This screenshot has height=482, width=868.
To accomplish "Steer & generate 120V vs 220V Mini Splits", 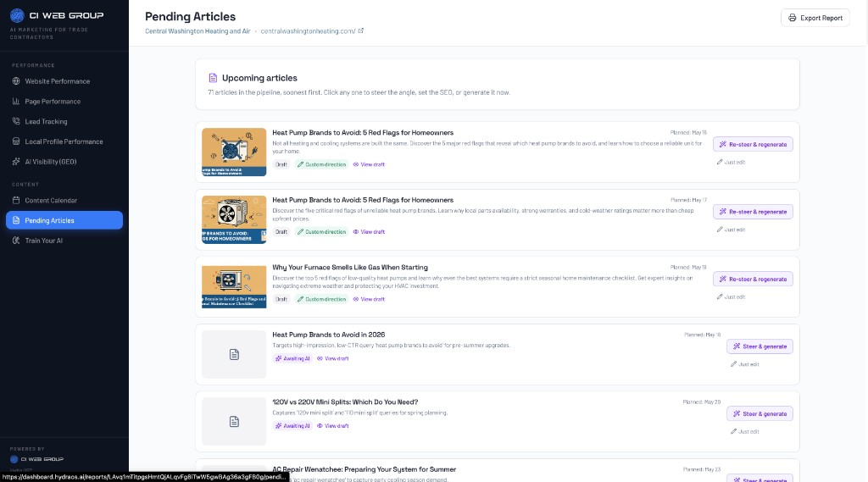I will [759, 414].
